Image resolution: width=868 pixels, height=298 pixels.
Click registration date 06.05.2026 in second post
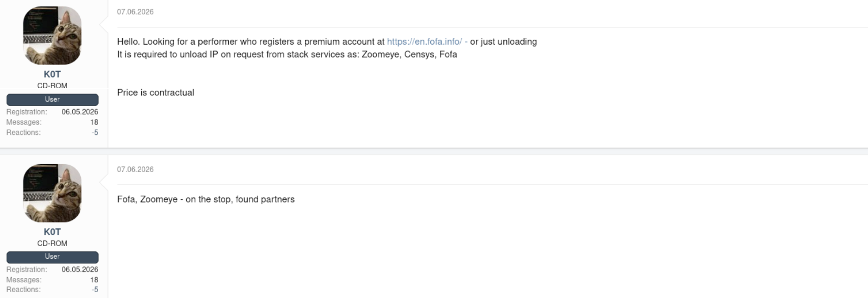pyautogui.click(x=80, y=270)
